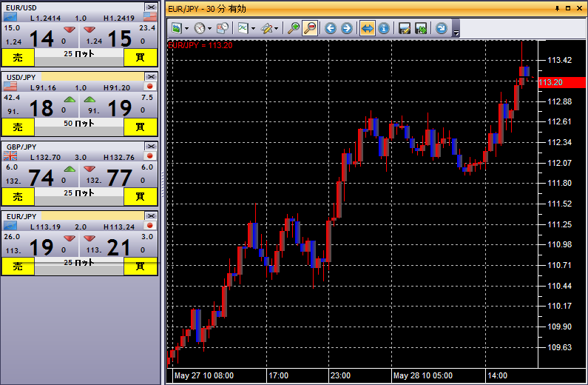
Task: Click the save chart template icon
Action: tap(405, 28)
